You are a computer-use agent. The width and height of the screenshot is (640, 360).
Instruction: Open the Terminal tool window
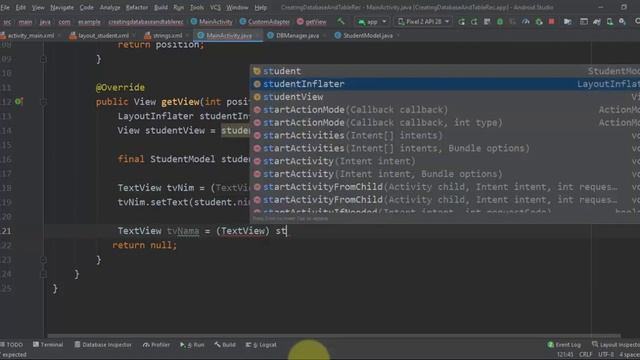pyautogui.click(x=48, y=344)
